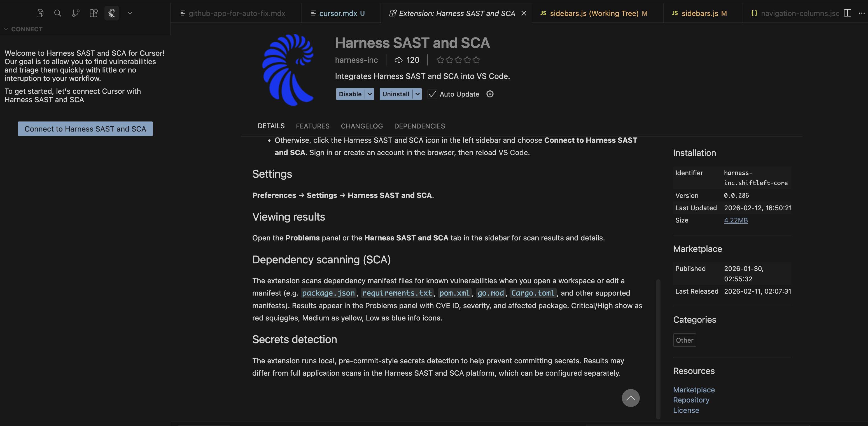Close the Extension Harness SAST tab

(524, 13)
